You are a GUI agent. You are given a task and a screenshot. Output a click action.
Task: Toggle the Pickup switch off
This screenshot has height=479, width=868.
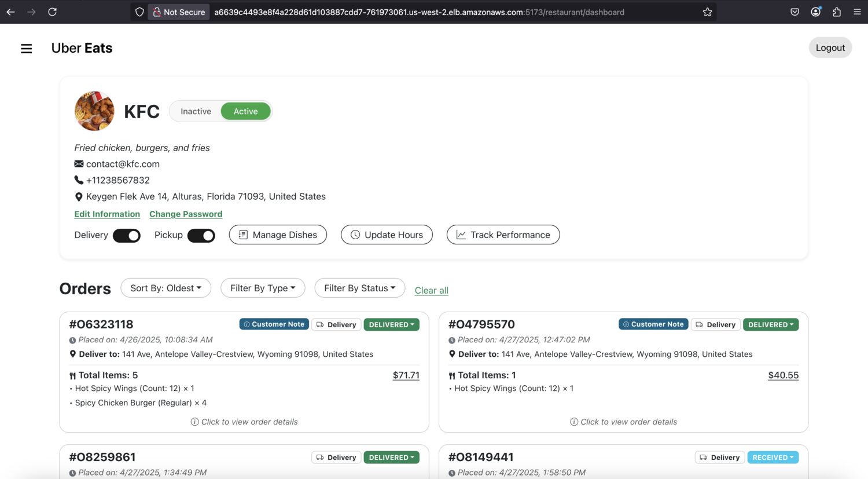point(201,236)
